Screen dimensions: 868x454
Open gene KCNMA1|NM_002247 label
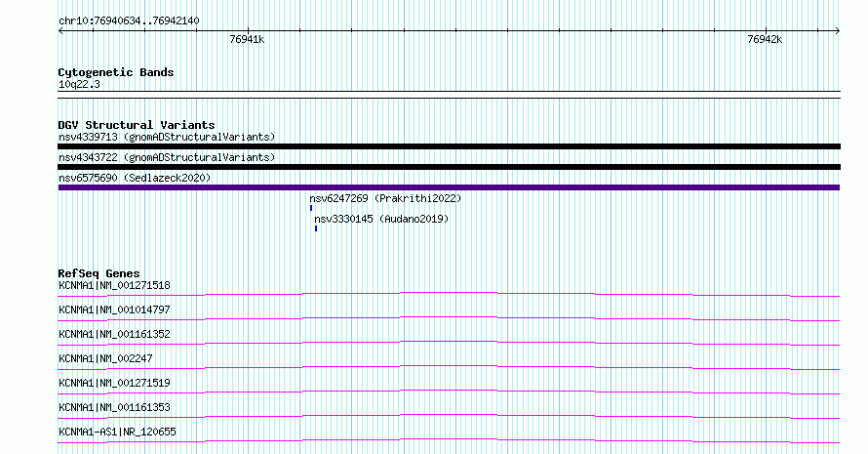tap(105, 358)
